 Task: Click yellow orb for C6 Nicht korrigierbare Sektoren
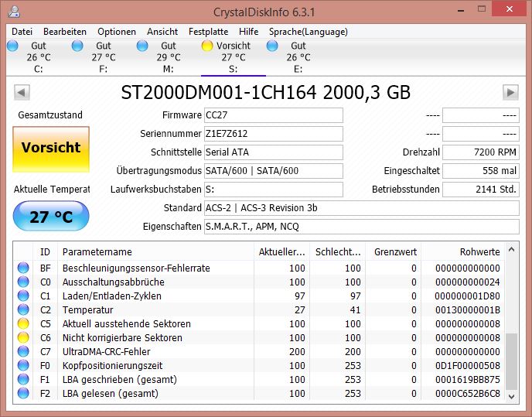click(23, 337)
